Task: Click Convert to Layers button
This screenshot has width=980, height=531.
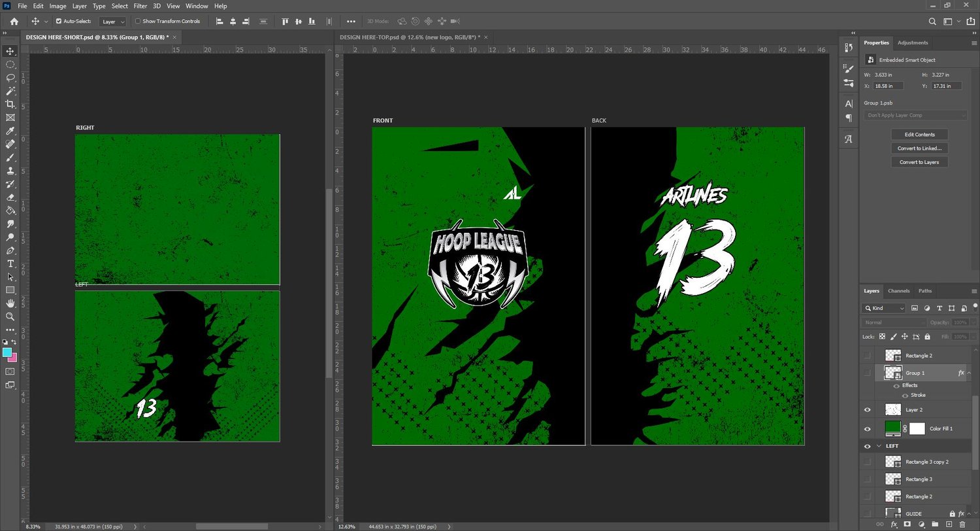Action: (x=919, y=162)
